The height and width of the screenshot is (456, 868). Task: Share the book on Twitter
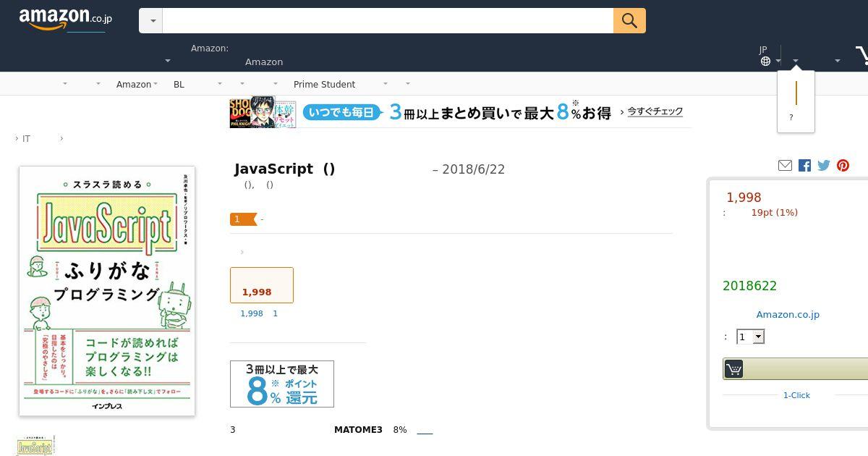pos(824,166)
